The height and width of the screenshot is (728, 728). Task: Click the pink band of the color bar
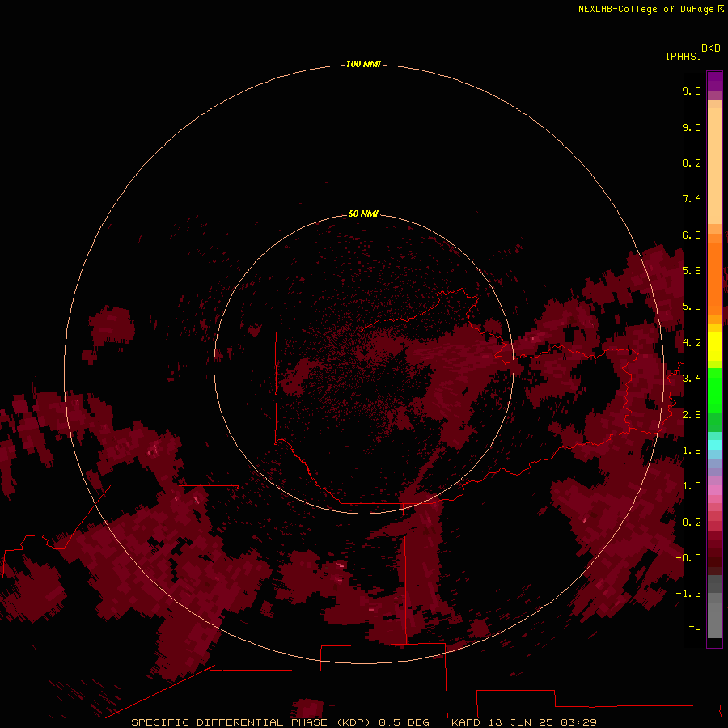[x=714, y=490]
